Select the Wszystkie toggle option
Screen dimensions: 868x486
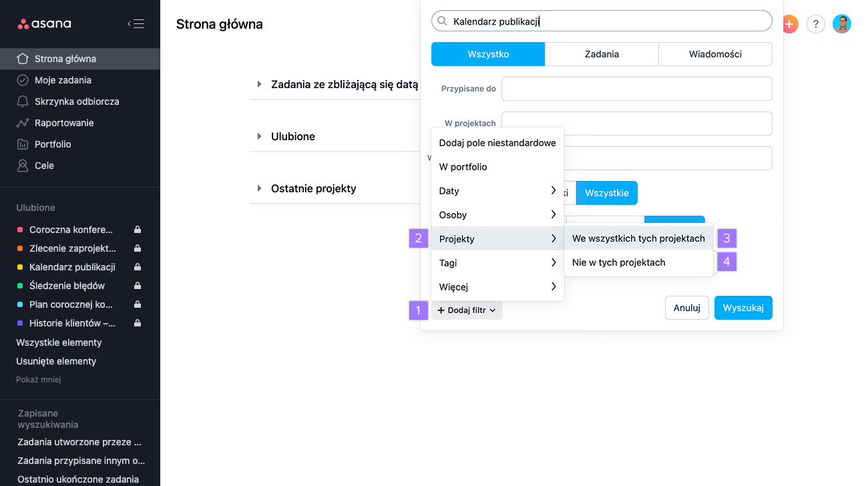(607, 193)
